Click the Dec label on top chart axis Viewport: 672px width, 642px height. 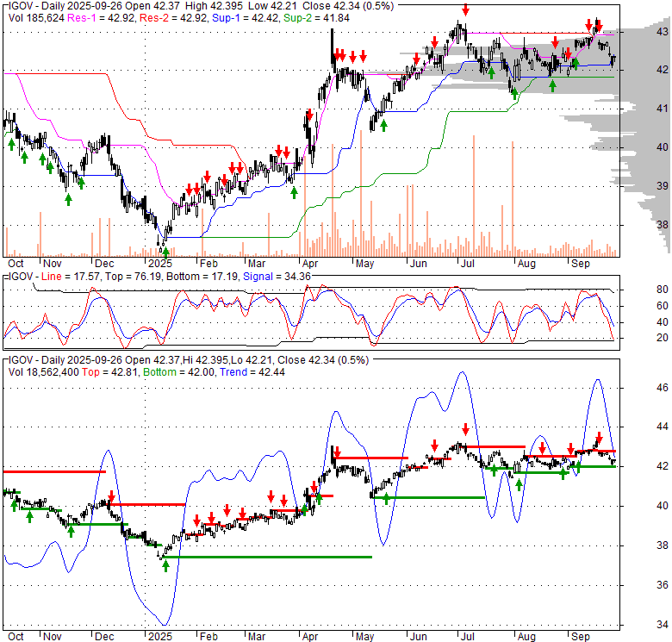104,264
